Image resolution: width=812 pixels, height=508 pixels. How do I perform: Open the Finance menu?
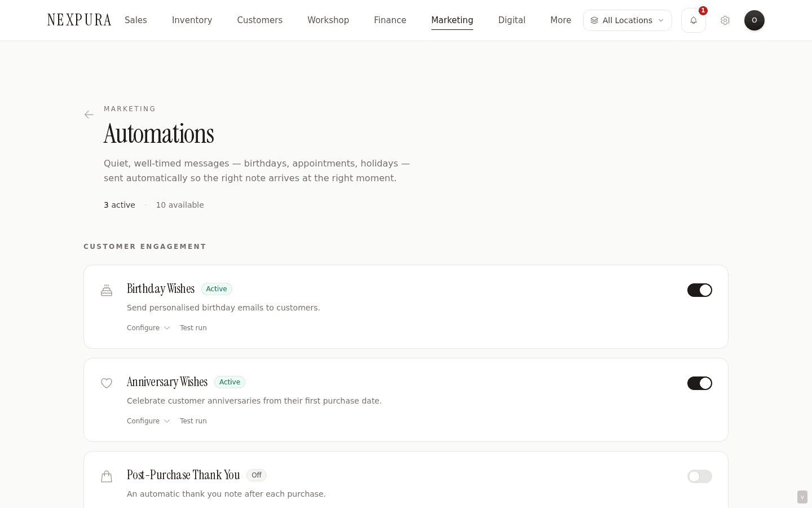click(390, 20)
